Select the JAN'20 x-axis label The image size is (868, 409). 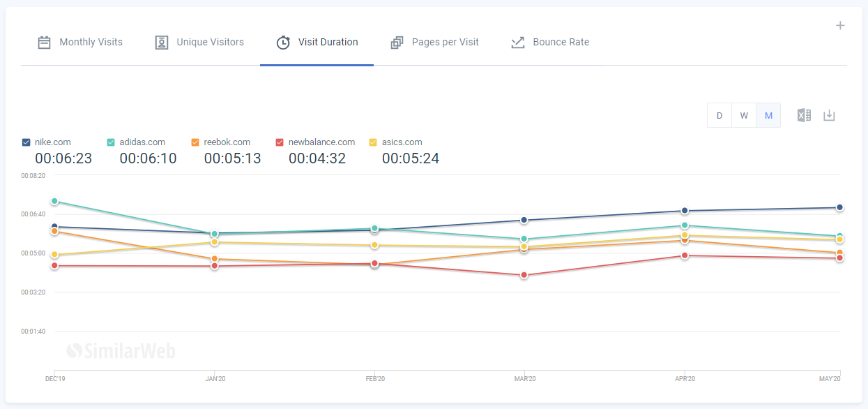tap(215, 379)
